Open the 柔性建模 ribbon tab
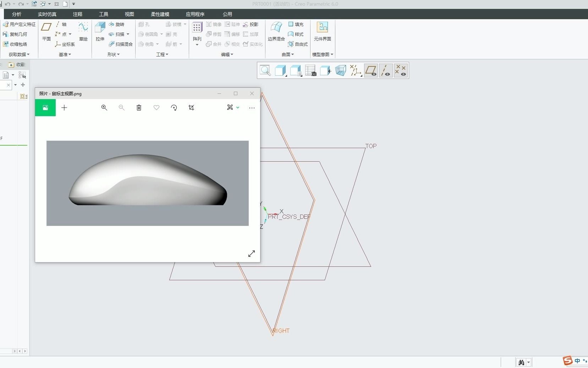This screenshot has width=588, height=368. coord(160,14)
